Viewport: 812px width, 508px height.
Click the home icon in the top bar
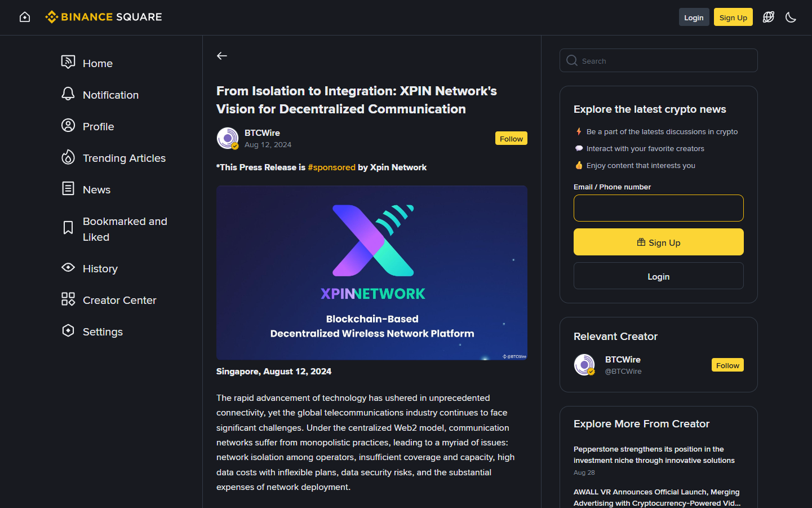pyautogui.click(x=25, y=17)
